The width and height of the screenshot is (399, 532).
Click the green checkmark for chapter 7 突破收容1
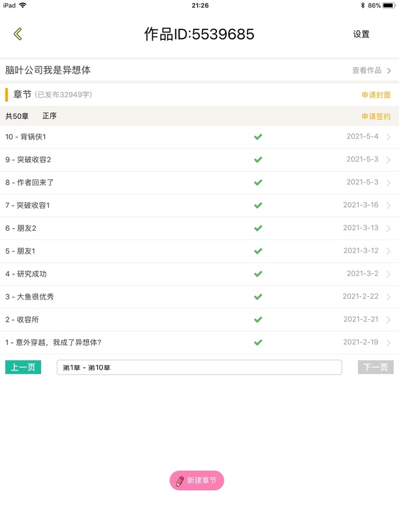[x=258, y=205]
